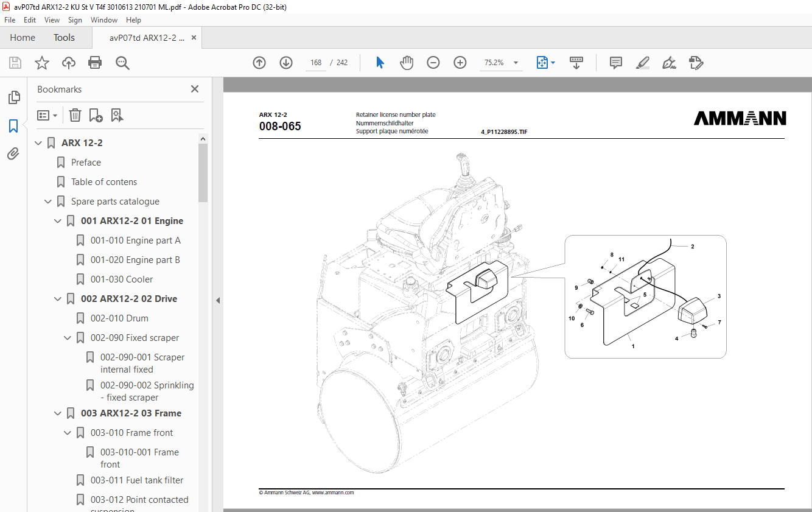This screenshot has height=512, width=812.
Task: Select the arrow selection tool
Action: tap(380, 63)
